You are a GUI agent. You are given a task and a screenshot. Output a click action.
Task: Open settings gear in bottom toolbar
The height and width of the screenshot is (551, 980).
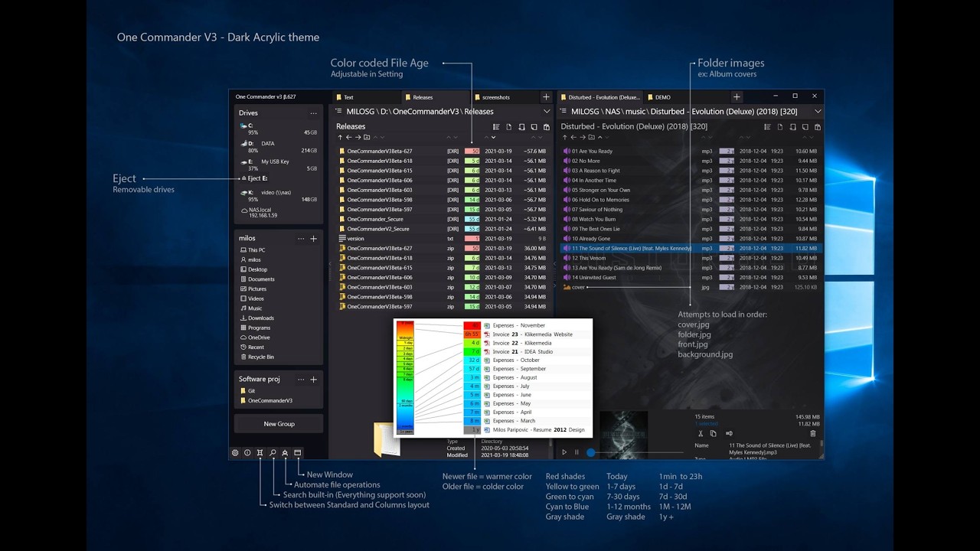coord(235,453)
